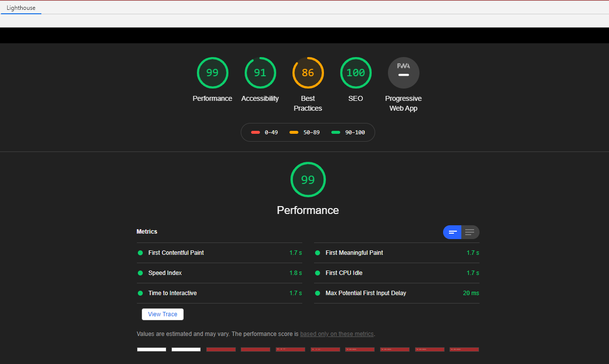The width and height of the screenshot is (609, 364).
Task: Click the green dot next to Time to Interactive
Action: (140, 293)
